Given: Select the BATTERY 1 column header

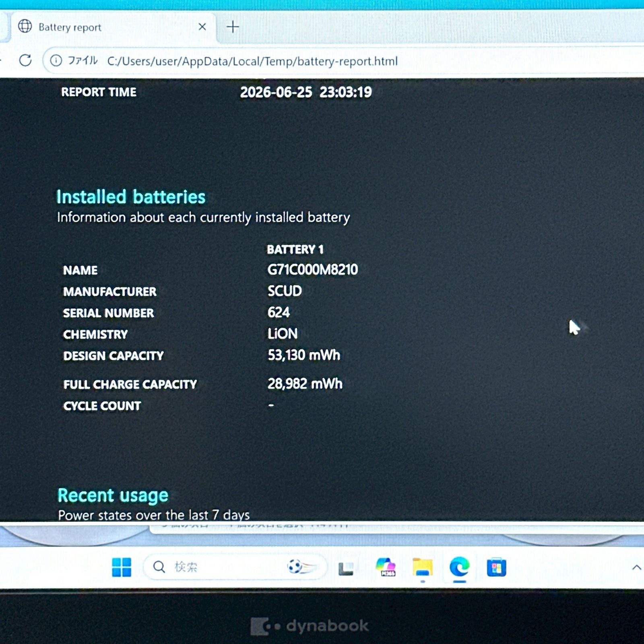Looking at the screenshot, I should point(295,250).
